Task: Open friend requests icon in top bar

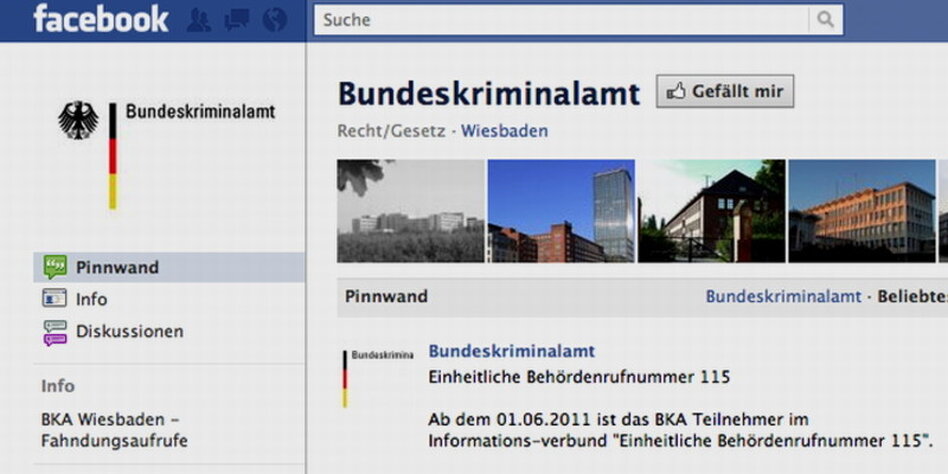Action: click(x=199, y=19)
